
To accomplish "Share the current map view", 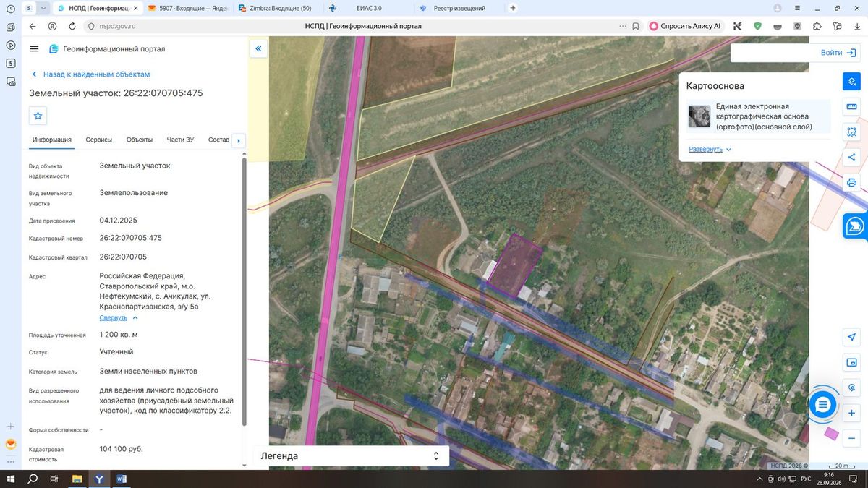I will pos(851,158).
